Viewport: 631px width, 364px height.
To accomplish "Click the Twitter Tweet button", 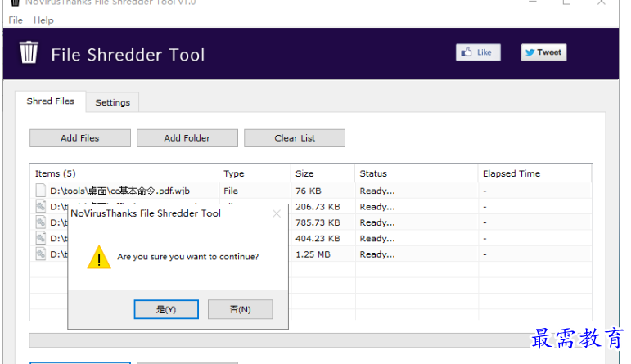I will (543, 52).
